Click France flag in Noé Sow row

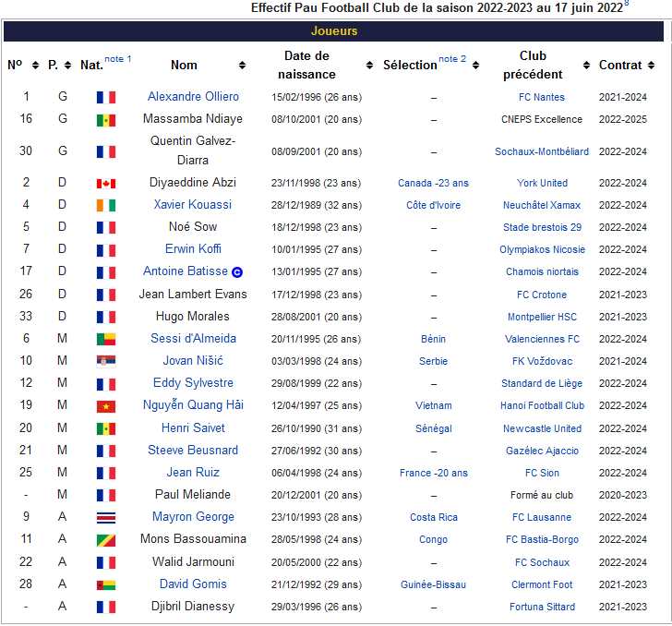tap(106, 227)
